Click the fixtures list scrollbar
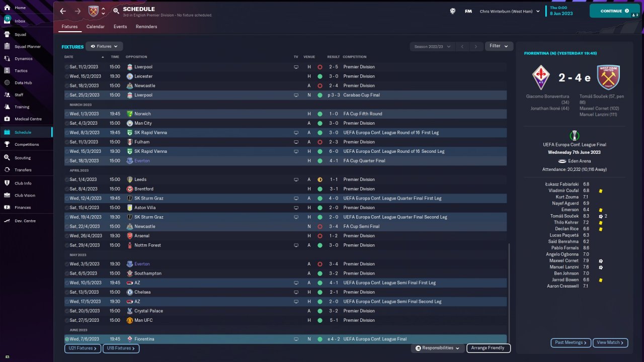Screen dimensions: 644x362 pyautogui.click(x=509, y=293)
